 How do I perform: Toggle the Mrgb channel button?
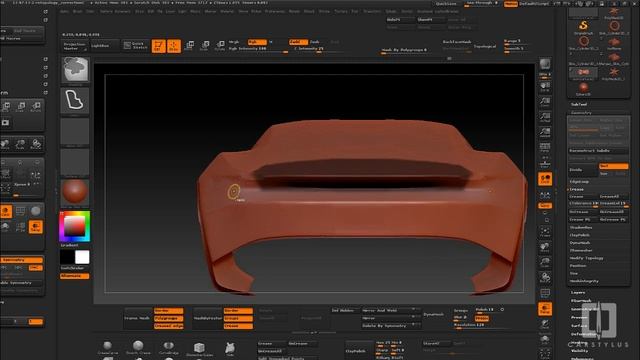tap(234, 42)
